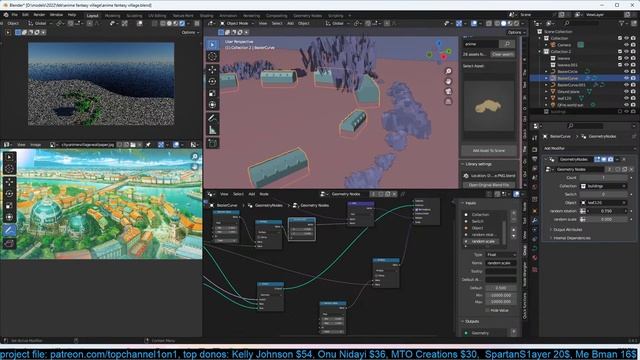The height and width of the screenshot is (360, 640).
Task: Adjust the random rotation slider value
Action: (607, 211)
